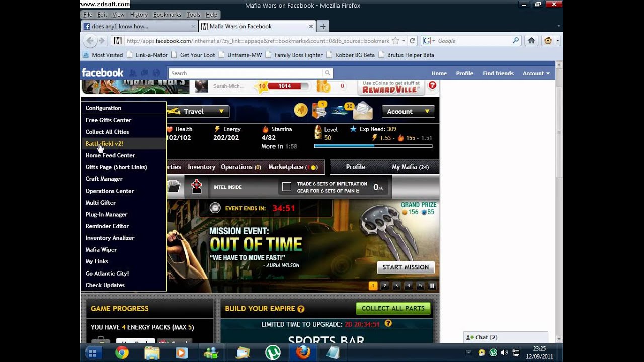Click the Facebook Home link

439,73
